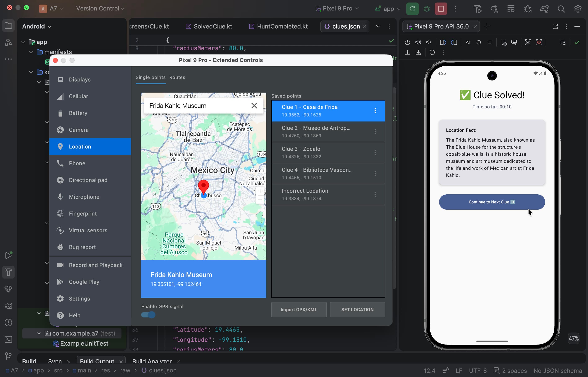Image resolution: width=588 pixels, height=377 pixels.
Task: Open the Fingerprint section
Action: tap(90, 214)
